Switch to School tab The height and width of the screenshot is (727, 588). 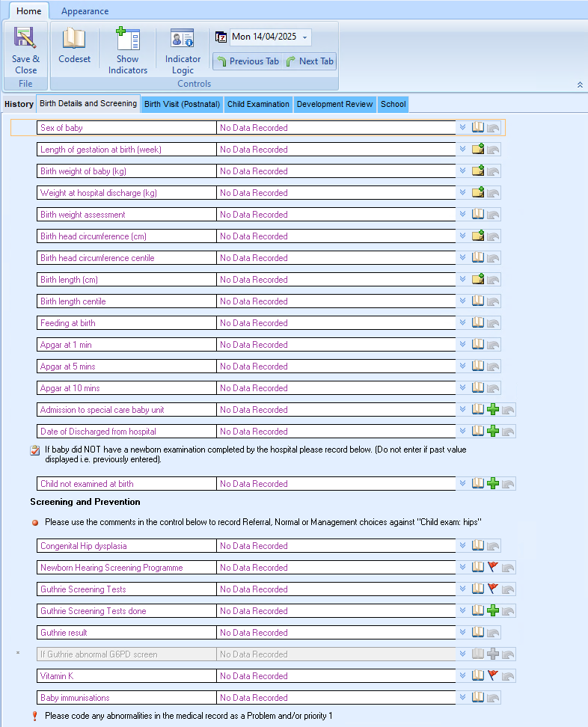393,104
